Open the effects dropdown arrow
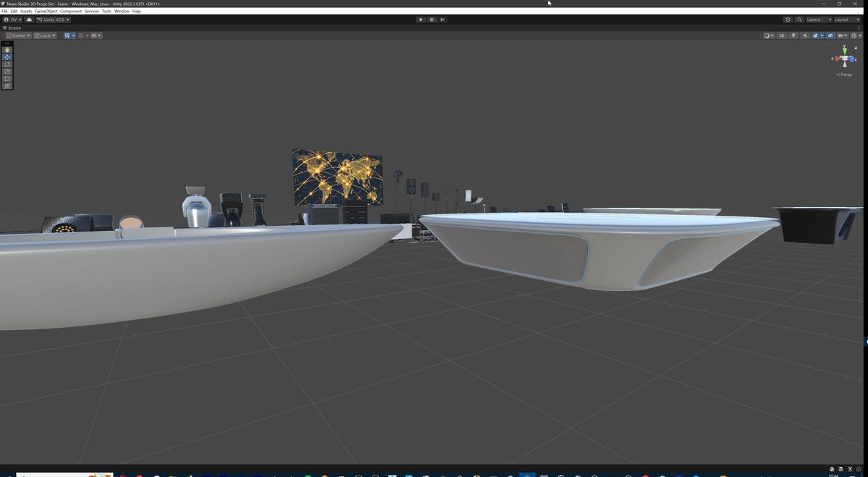The image size is (868, 477). (x=822, y=35)
